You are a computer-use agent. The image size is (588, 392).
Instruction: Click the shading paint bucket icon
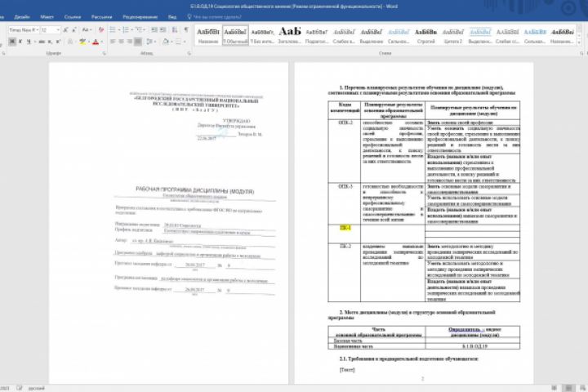coord(165,42)
